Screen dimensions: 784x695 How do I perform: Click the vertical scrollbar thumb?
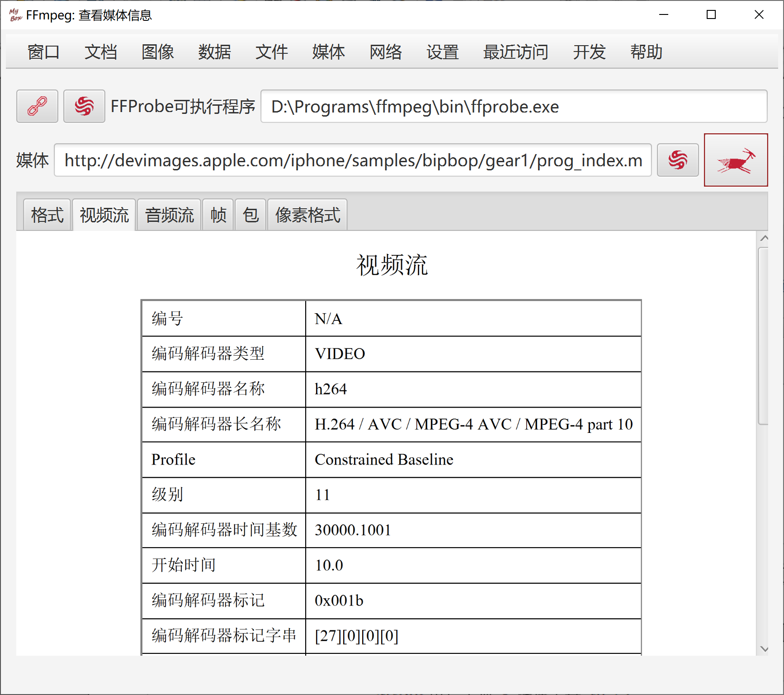[x=763, y=336]
